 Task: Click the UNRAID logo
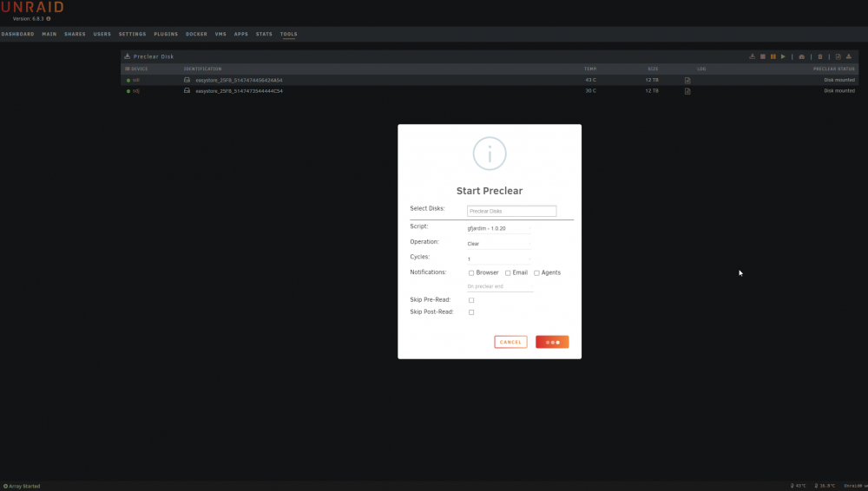(x=32, y=7)
